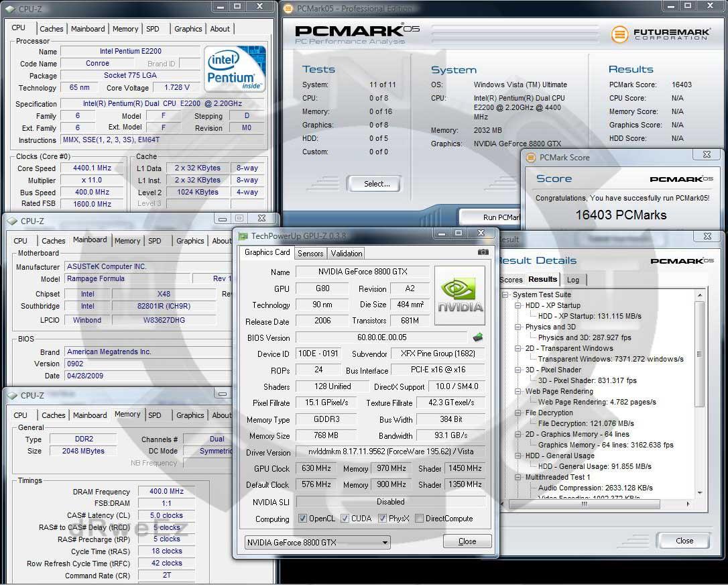Collapse the 3D - Pixel Shader node
The image size is (728, 585).
518,370
